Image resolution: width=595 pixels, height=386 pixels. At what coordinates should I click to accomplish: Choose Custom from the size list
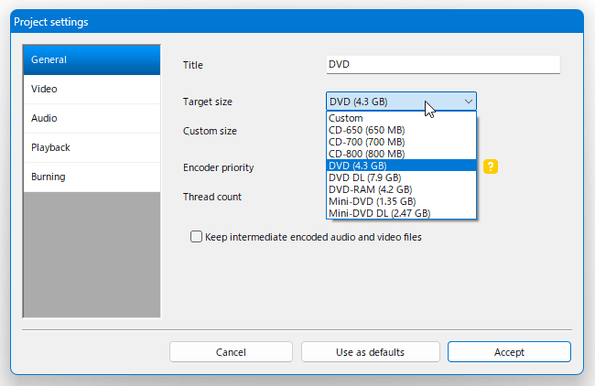pos(401,118)
